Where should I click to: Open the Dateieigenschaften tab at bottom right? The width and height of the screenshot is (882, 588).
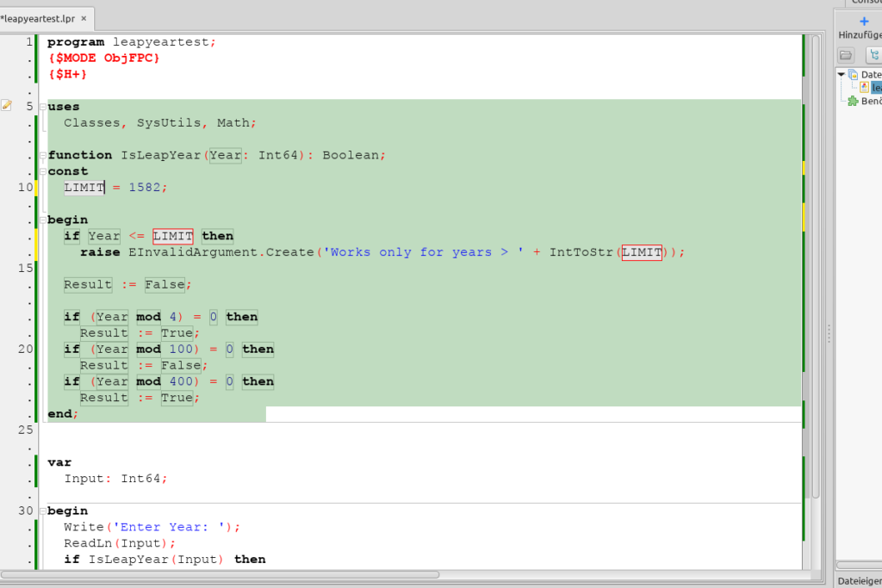point(859,581)
